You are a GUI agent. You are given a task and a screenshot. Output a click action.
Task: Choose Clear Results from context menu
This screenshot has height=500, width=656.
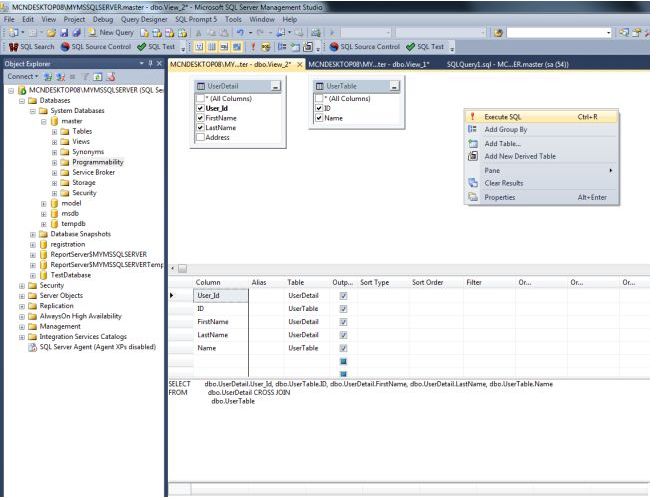541,183
